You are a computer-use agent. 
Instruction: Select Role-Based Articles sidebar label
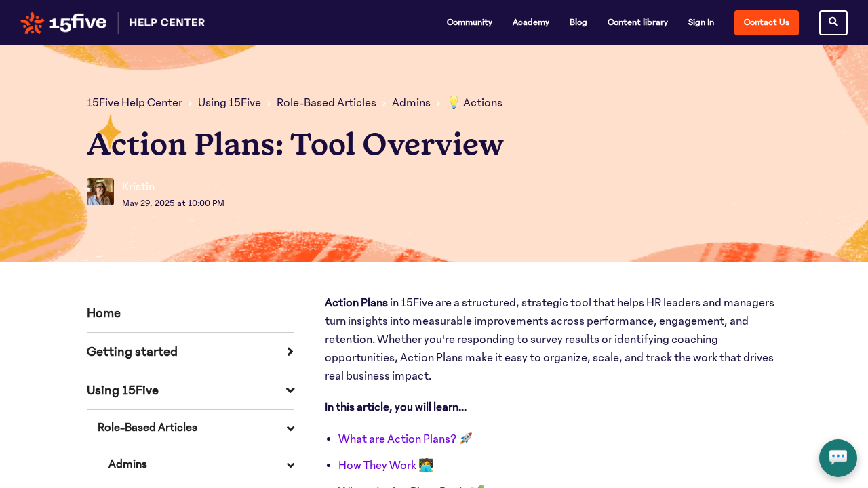click(147, 428)
